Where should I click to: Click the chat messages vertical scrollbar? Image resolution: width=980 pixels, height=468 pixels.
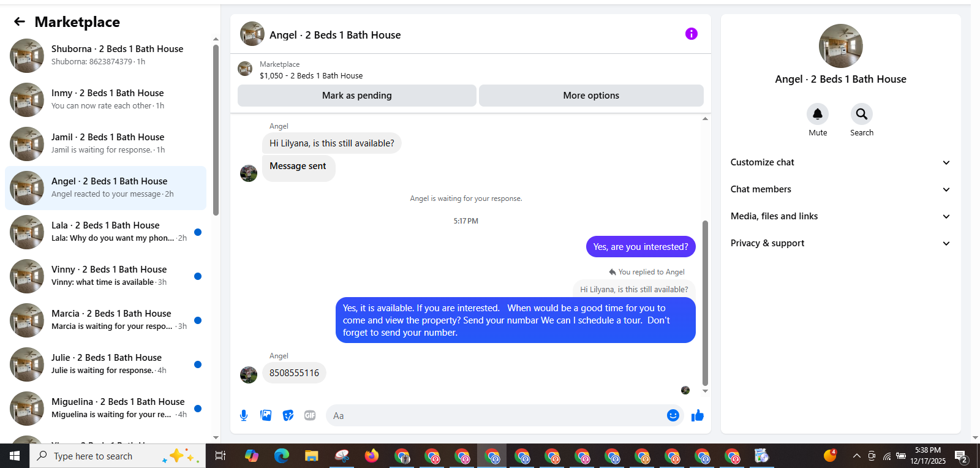[x=705, y=303]
